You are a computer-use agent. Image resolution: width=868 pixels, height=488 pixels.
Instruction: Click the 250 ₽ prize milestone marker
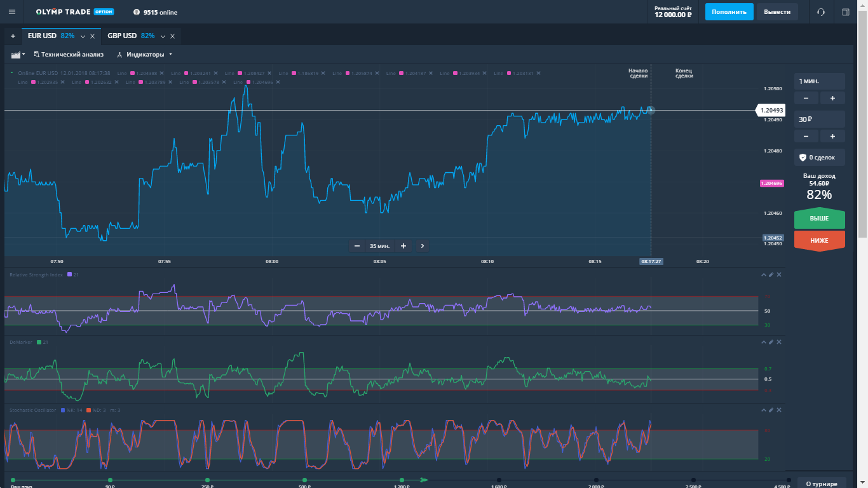[x=207, y=480]
